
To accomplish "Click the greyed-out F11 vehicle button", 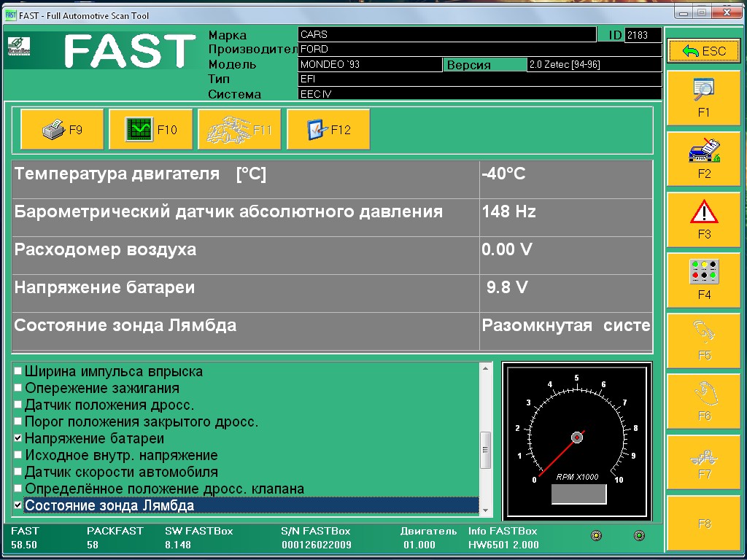I will [x=239, y=130].
